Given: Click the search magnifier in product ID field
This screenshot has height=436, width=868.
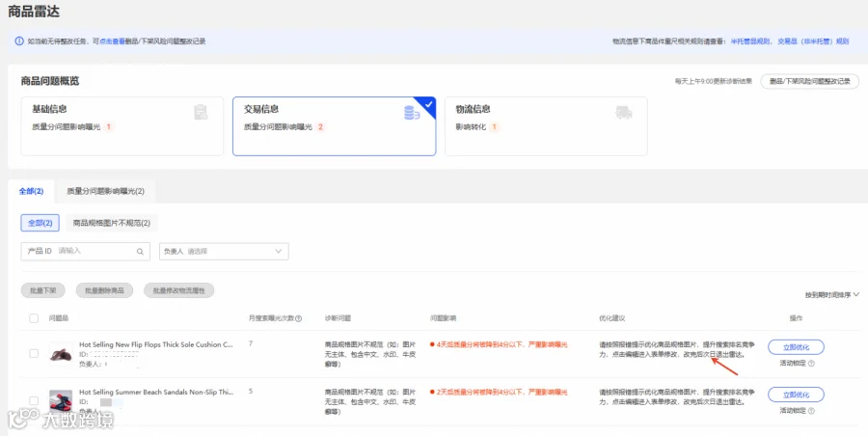Looking at the screenshot, I should (140, 252).
